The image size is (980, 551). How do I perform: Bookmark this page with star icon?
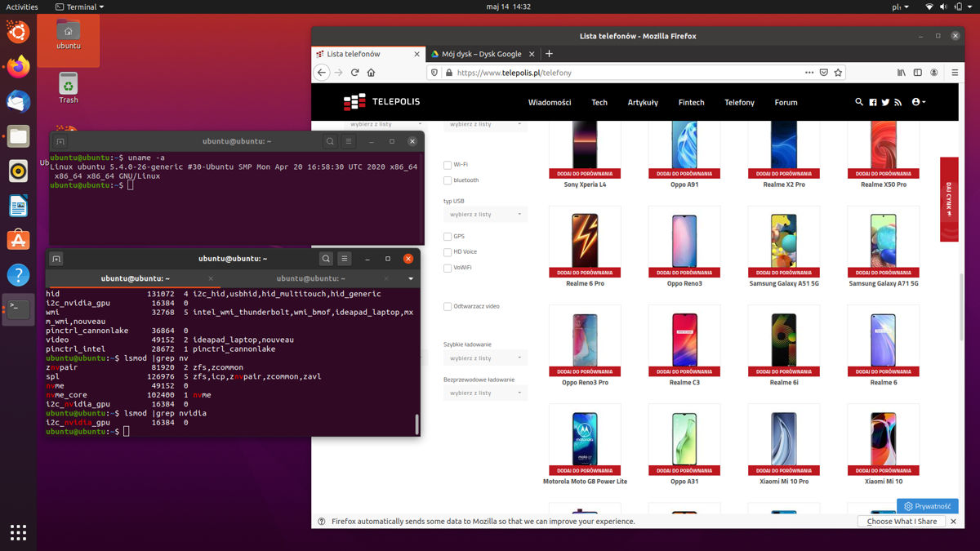[838, 73]
